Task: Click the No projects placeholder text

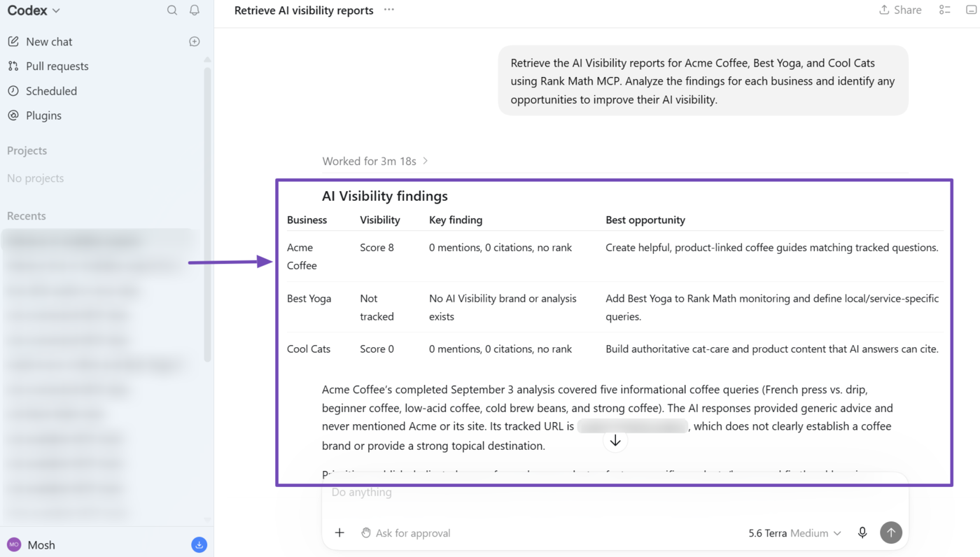Action: pos(35,178)
